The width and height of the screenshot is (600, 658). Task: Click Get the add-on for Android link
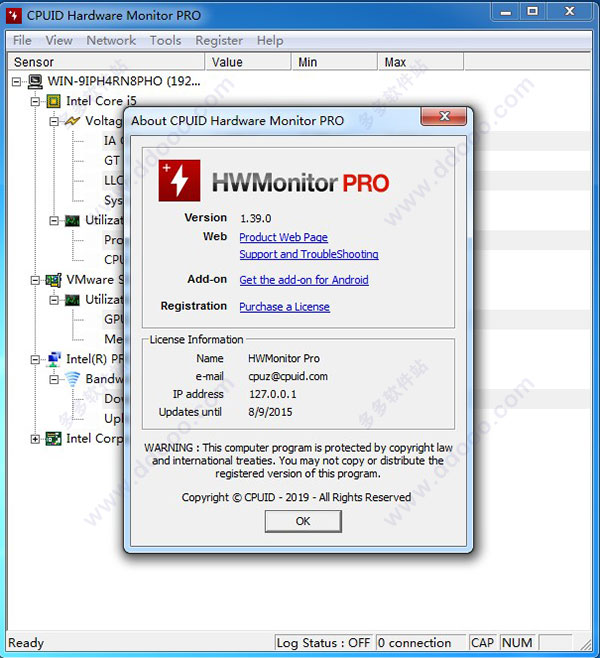304,280
